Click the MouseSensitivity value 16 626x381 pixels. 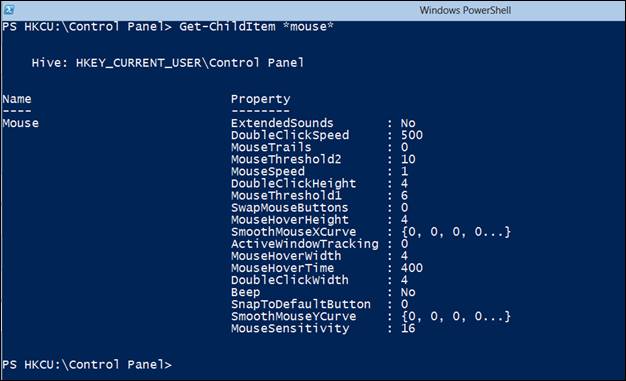click(x=408, y=328)
